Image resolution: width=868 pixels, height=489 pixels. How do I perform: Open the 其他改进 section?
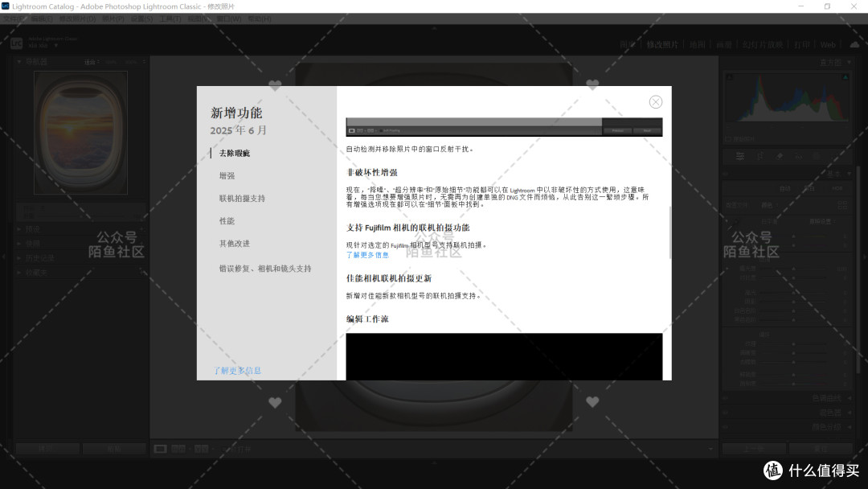(x=235, y=244)
